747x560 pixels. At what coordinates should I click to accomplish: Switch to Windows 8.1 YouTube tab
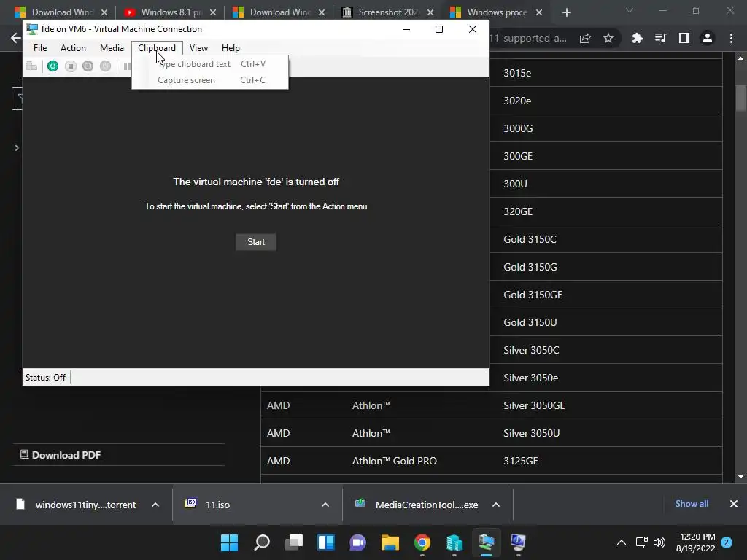click(170, 12)
